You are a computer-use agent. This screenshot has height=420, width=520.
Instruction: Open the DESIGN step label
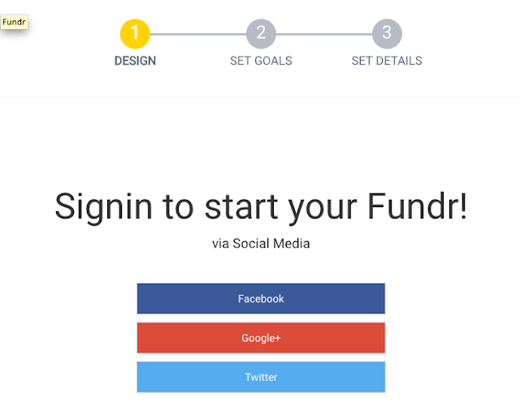point(135,61)
